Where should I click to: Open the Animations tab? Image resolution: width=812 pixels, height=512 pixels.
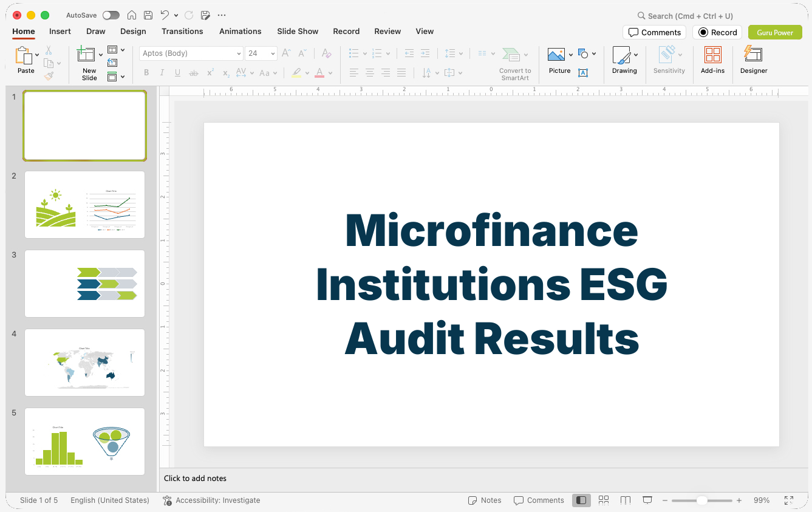[x=241, y=32]
